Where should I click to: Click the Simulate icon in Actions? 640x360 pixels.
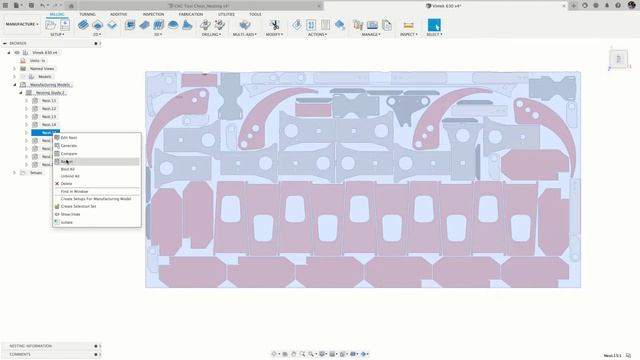click(311, 25)
